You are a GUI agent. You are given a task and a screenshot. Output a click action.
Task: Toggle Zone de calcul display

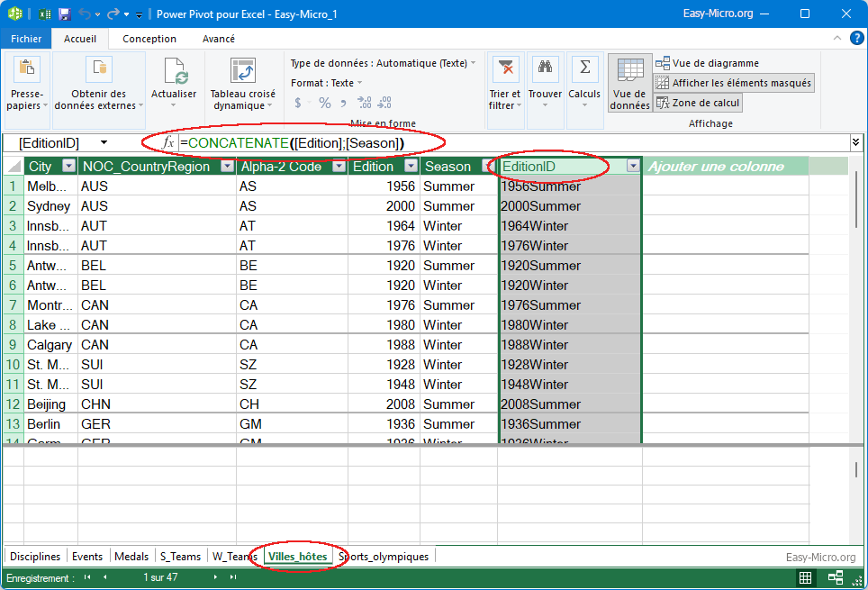tap(698, 103)
